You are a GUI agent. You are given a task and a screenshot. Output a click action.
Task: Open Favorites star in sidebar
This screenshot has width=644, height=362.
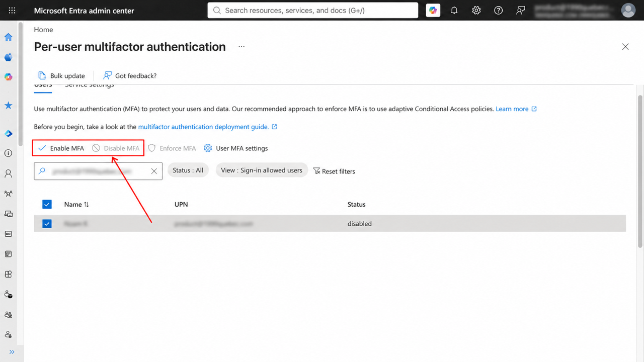pyautogui.click(x=9, y=106)
